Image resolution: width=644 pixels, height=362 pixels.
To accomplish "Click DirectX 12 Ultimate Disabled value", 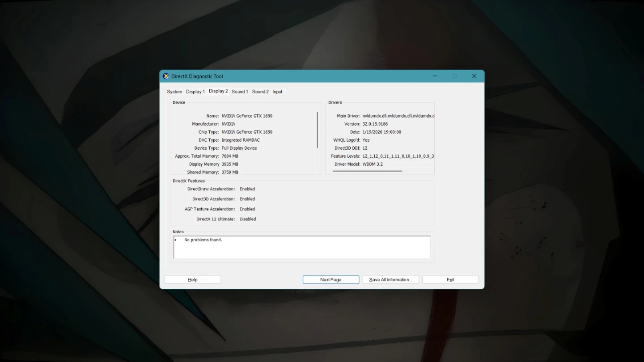I will click(x=248, y=219).
